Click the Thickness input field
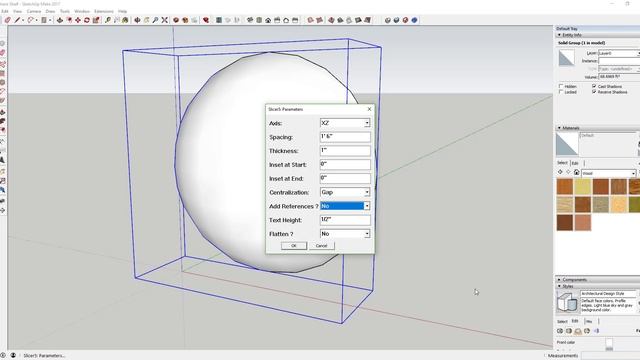 click(x=345, y=151)
